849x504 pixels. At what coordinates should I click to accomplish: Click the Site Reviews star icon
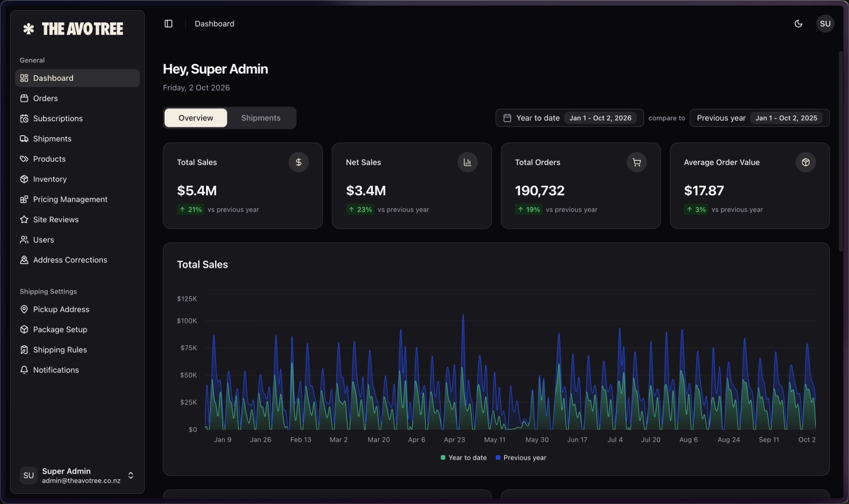24,219
